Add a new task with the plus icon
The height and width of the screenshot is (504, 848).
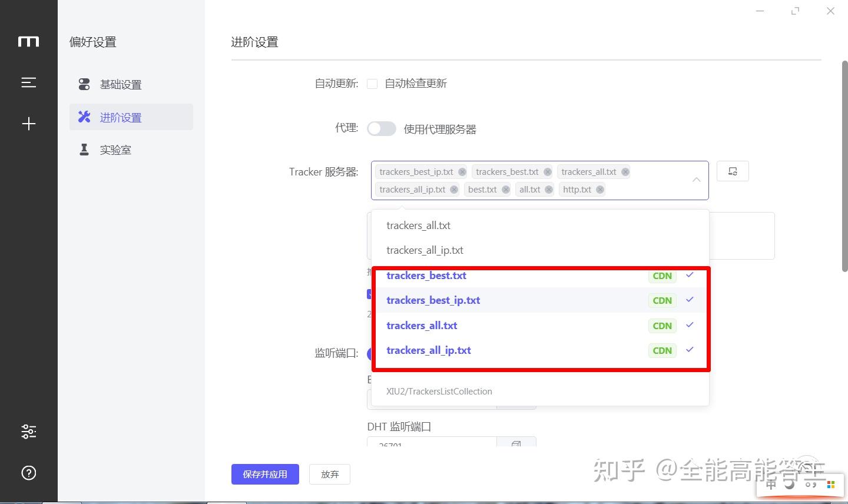pyautogui.click(x=29, y=123)
